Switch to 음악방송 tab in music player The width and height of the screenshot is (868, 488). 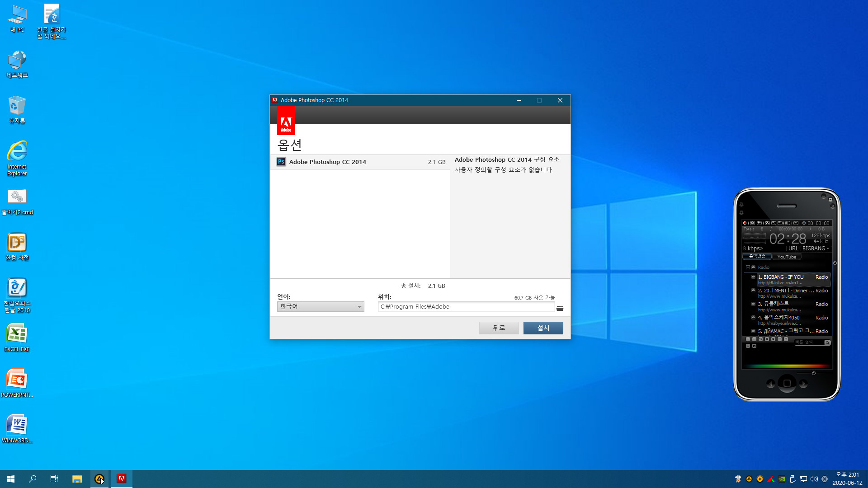757,257
